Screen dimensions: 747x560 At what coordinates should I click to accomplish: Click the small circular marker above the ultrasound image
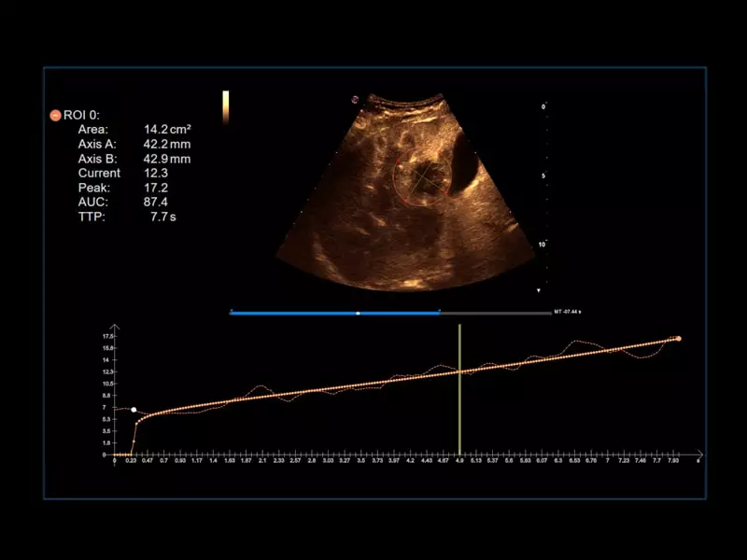[x=355, y=99]
